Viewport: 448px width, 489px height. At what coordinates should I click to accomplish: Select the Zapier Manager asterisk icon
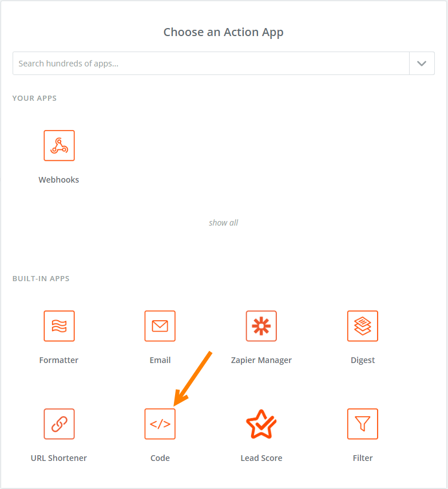261,326
